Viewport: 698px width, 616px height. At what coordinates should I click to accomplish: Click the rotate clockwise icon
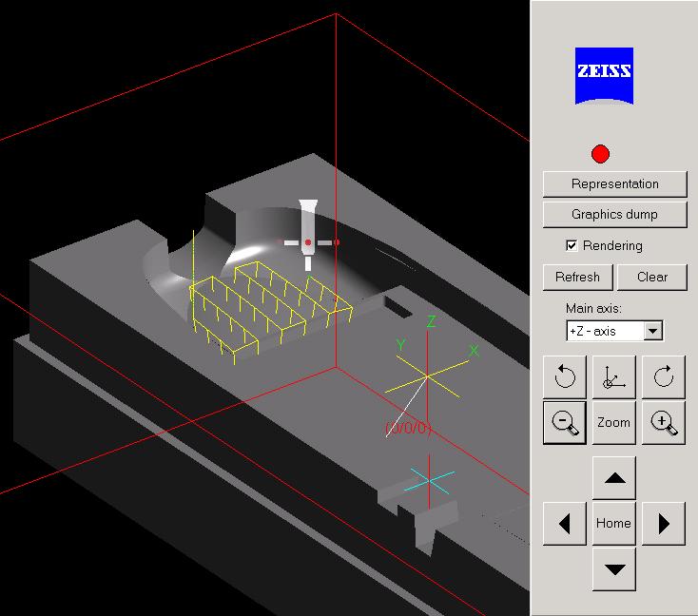click(x=663, y=377)
